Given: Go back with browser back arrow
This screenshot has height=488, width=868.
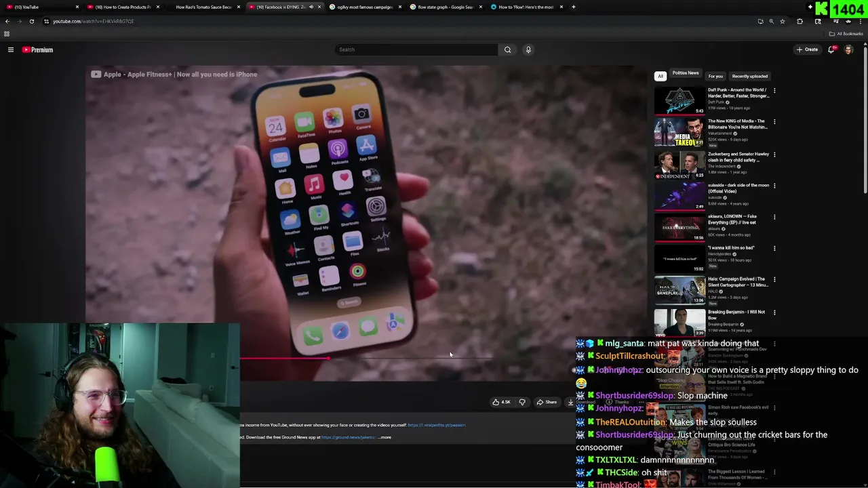Looking at the screenshot, I should tap(7, 21).
